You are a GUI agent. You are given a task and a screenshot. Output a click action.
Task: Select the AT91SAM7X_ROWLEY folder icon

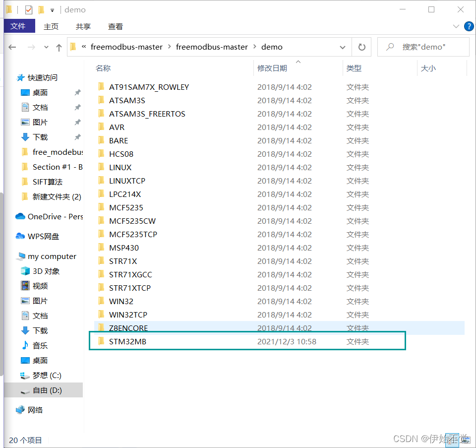[101, 87]
